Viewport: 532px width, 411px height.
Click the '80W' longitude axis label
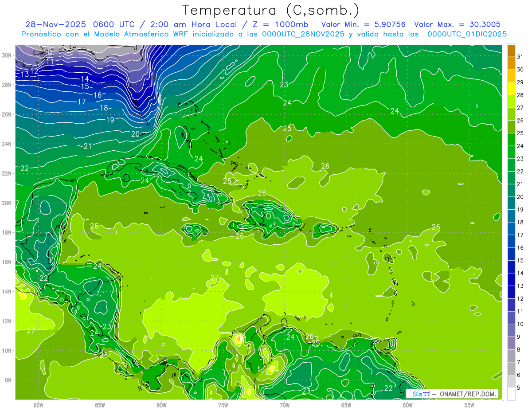pyautogui.click(x=161, y=405)
